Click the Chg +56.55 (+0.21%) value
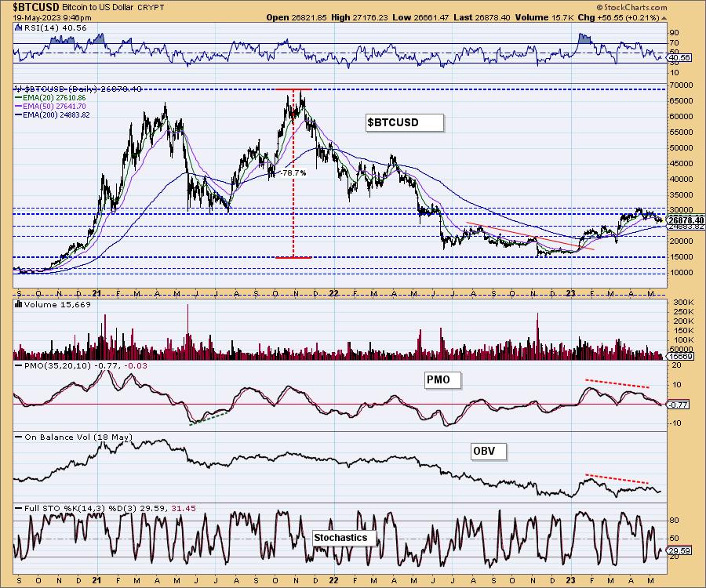The height and width of the screenshot is (588, 706). [618, 17]
